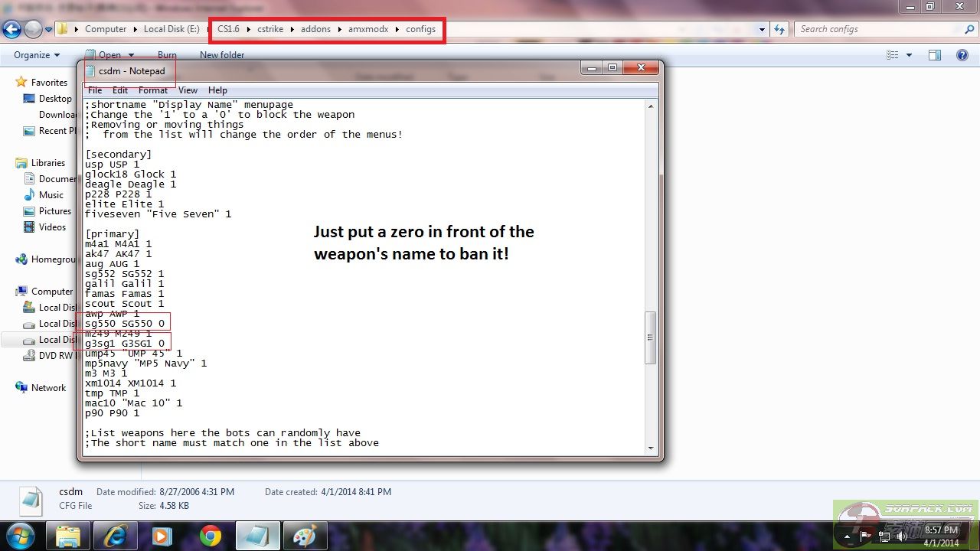Click the volume speaker icon in system tray

[903, 536]
